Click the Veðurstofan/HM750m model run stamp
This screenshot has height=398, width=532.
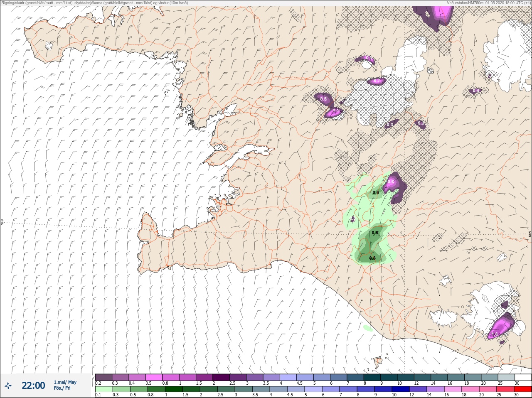(489, 3)
